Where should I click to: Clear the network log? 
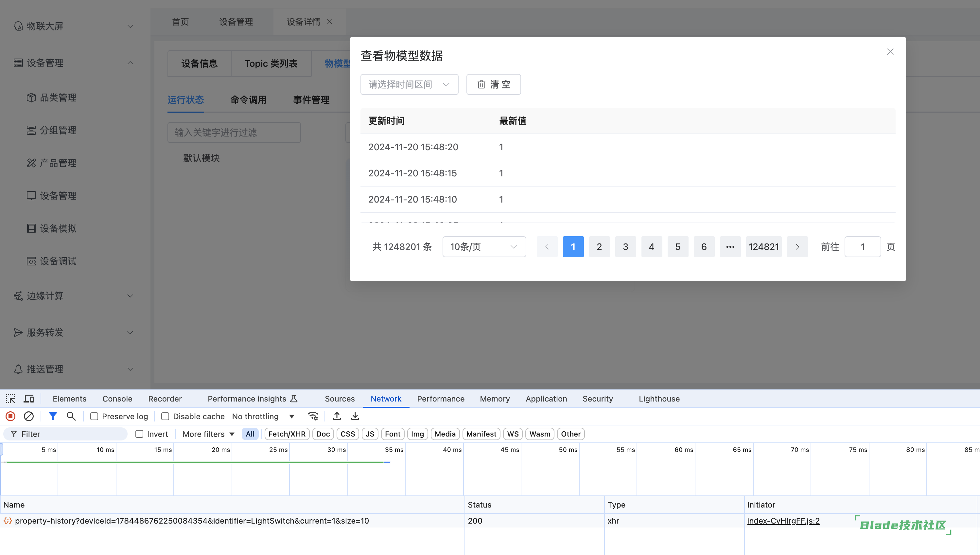point(28,416)
